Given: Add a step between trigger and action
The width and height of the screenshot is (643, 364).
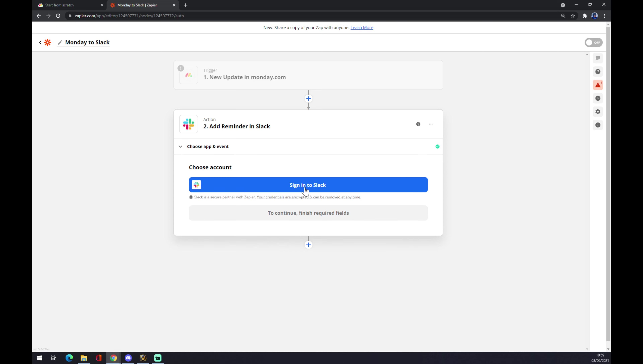Looking at the screenshot, I should coord(308,99).
